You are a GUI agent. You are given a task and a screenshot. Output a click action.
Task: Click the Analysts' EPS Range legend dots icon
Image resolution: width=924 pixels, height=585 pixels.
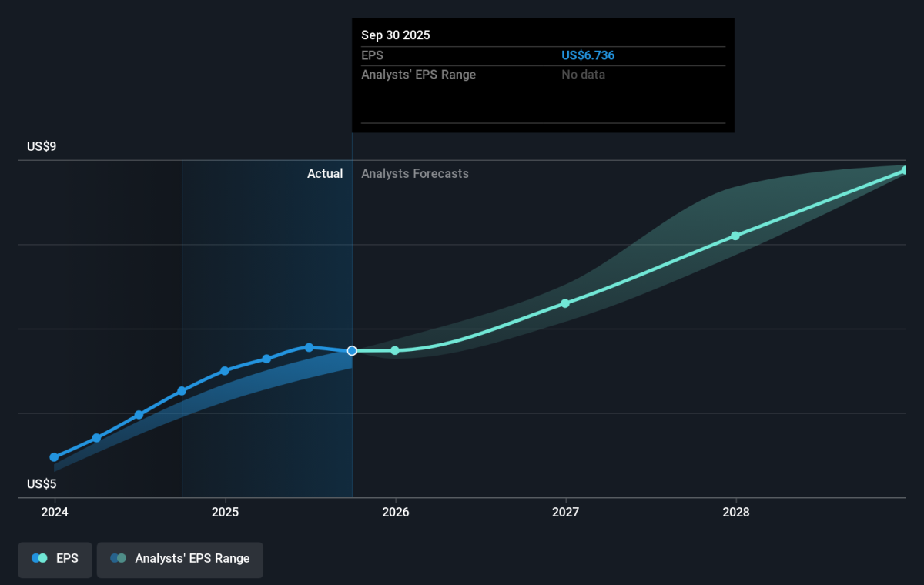119,559
